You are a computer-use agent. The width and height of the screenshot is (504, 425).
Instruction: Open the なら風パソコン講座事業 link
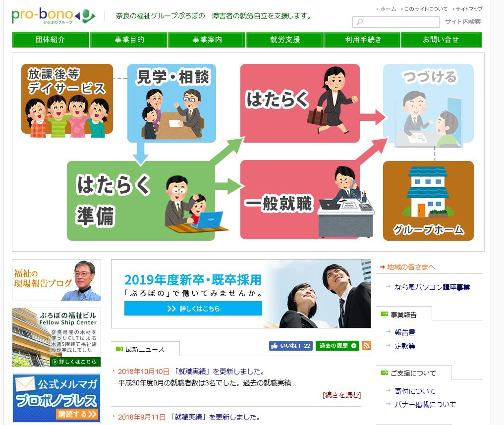[x=432, y=287]
